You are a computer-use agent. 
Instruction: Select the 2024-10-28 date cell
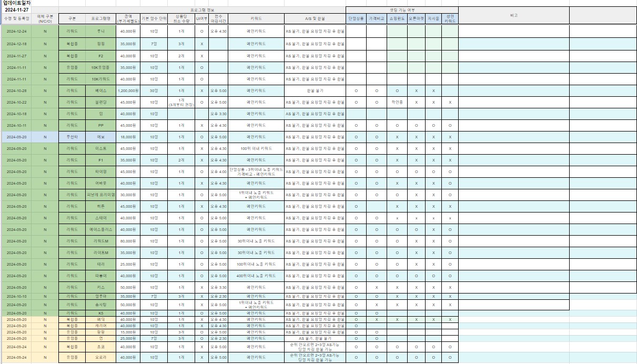16,90
